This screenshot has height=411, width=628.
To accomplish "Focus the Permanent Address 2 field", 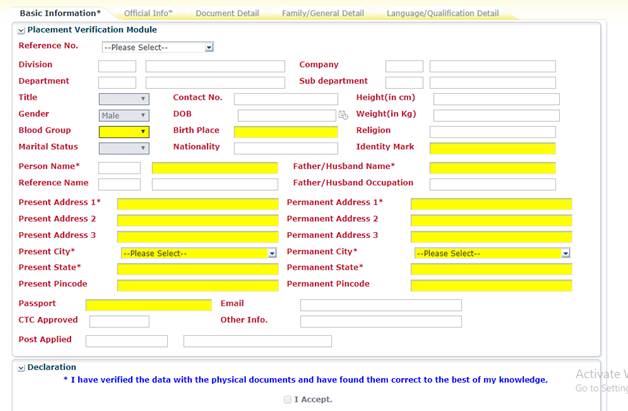I will (491, 220).
